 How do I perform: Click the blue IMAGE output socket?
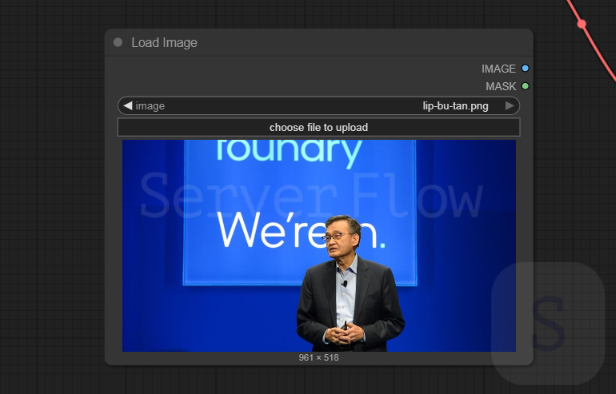click(525, 68)
